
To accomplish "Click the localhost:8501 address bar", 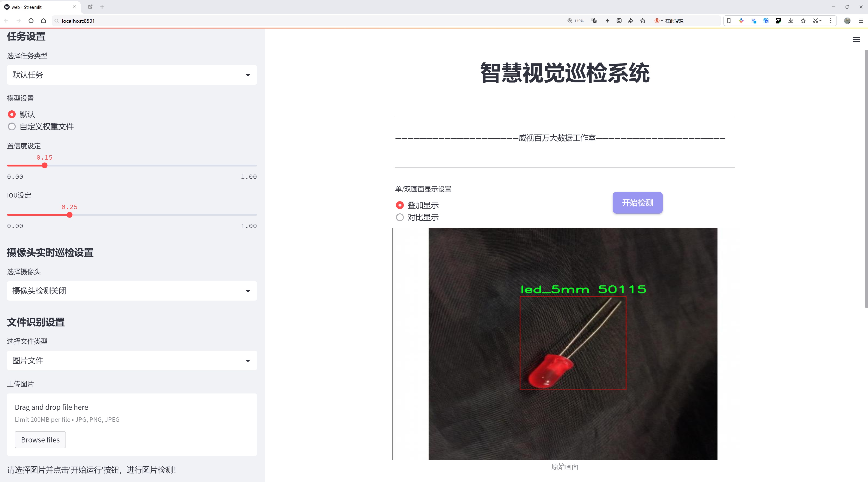I will tap(303, 20).
